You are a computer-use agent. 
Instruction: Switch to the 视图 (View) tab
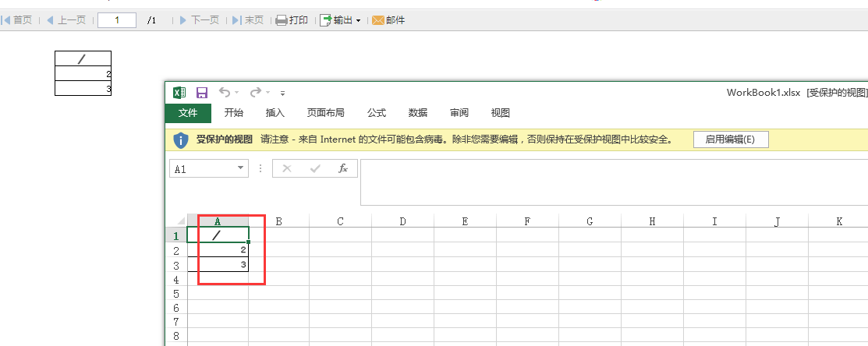[x=501, y=113]
